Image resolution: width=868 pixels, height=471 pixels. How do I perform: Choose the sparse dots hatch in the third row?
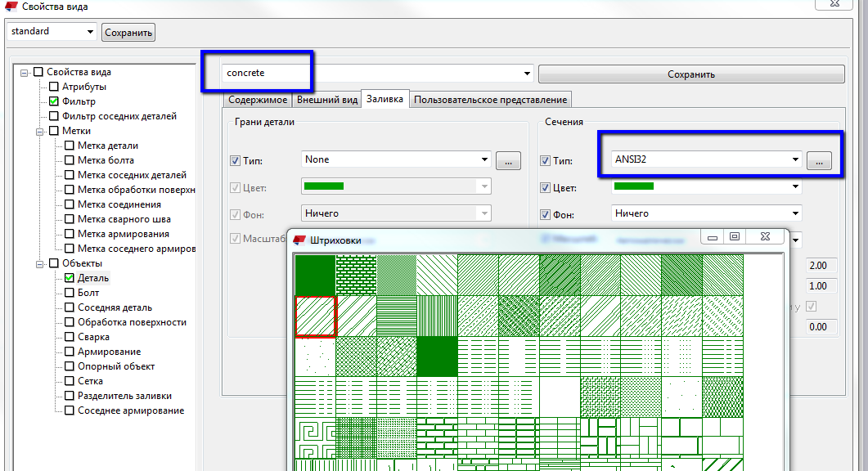point(315,356)
